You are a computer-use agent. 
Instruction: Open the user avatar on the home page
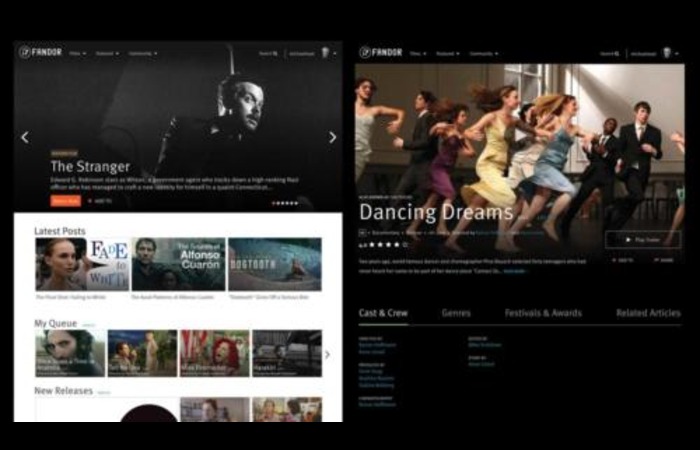(x=325, y=53)
